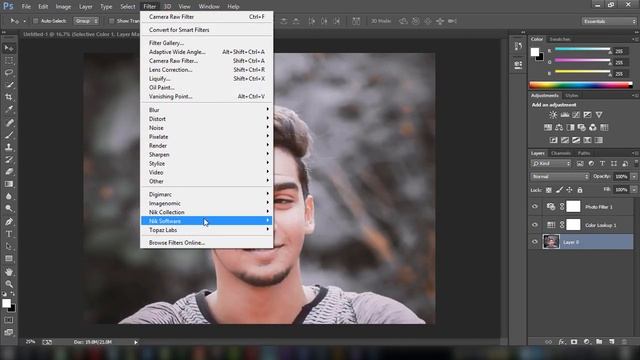The image size is (640, 360).
Task: Add a Brightness/Contrast adjustment
Action: click(x=553, y=115)
